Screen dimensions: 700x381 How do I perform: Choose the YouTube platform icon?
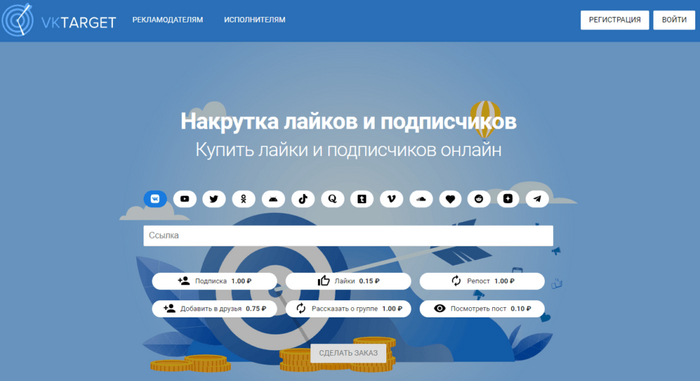[x=184, y=199]
